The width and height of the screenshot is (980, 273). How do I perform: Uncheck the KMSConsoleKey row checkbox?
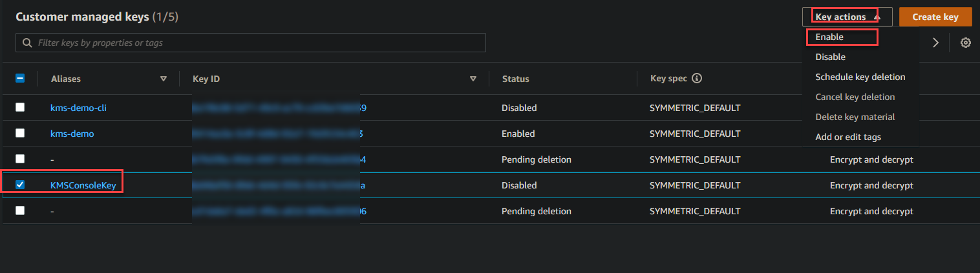pos(20,185)
